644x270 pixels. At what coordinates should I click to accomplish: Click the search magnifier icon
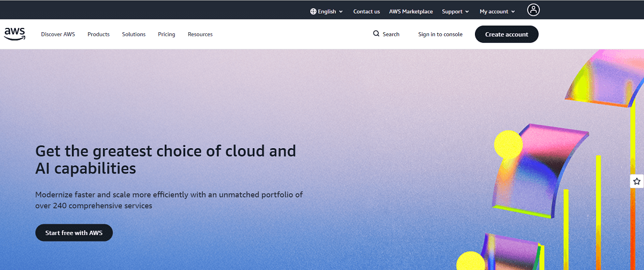coord(376,34)
